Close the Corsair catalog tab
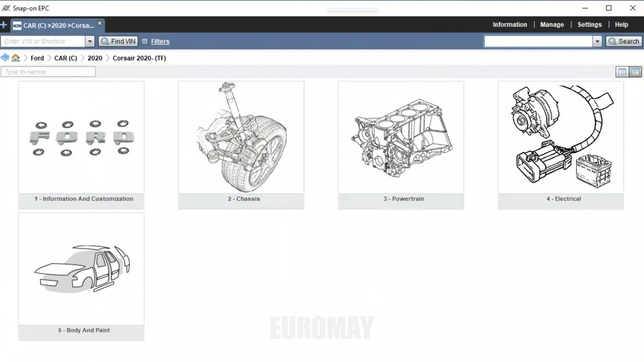644x362 pixels. coord(100,23)
